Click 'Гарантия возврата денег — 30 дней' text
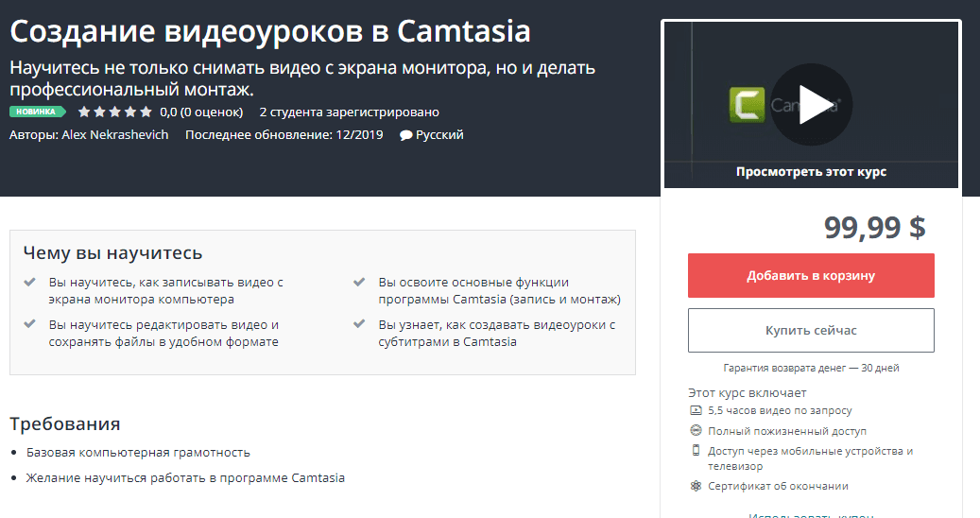Image resolution: width=980 pixels, height=518 pixels. pyautogui.click(x=811, y=368)
